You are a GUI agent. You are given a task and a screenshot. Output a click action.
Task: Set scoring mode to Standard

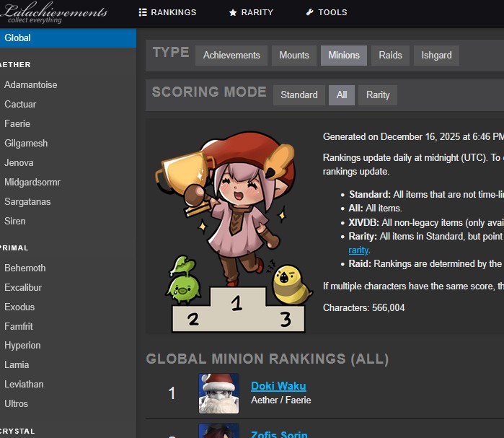coord(299,95)
